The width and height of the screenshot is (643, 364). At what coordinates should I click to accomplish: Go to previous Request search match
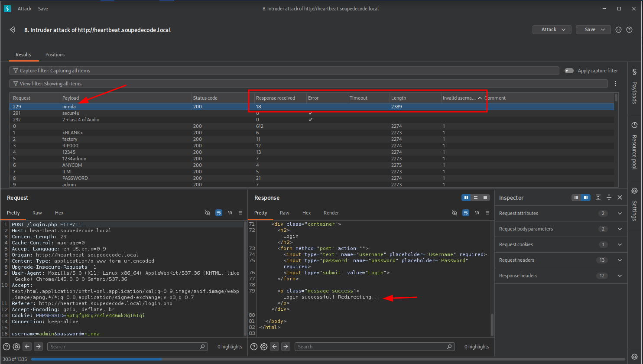click(27, 347)
